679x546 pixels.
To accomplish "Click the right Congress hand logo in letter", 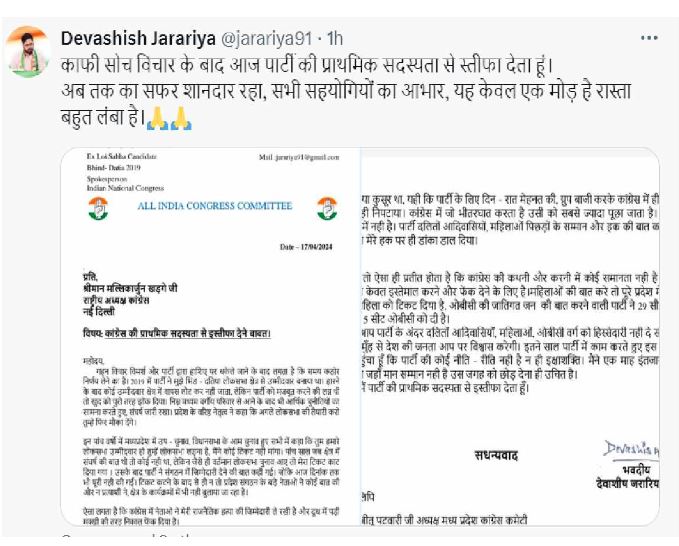I will [327, 208].
